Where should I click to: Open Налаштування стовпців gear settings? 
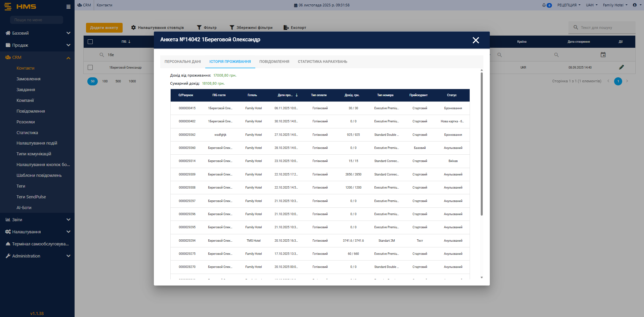tap(133, 28)
